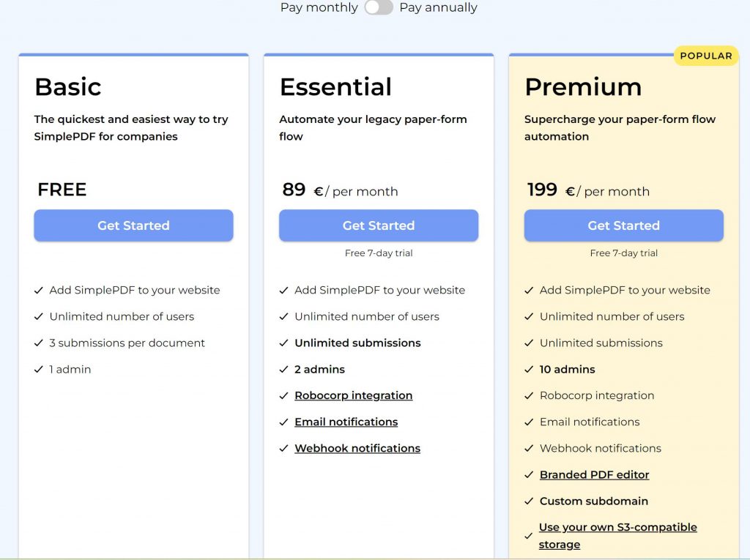Click checkmark icon next to 10 admins
This screenshot has width=750, height=560.
[529, 369]
